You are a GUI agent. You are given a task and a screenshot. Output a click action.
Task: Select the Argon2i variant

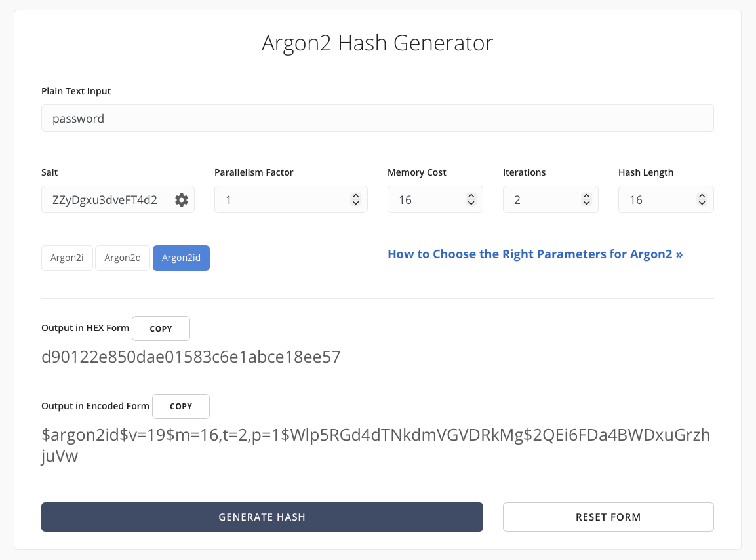(68, 258)
